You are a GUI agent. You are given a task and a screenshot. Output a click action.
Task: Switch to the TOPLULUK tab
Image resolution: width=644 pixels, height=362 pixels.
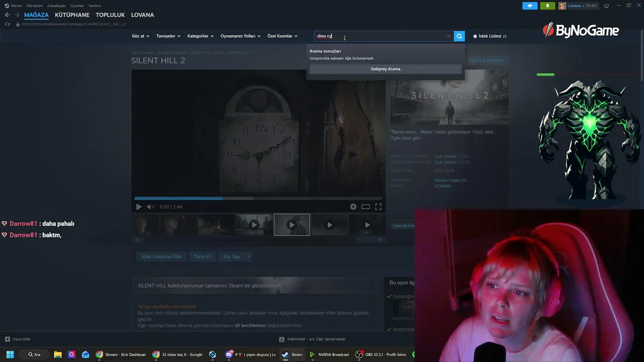[110, 15]
